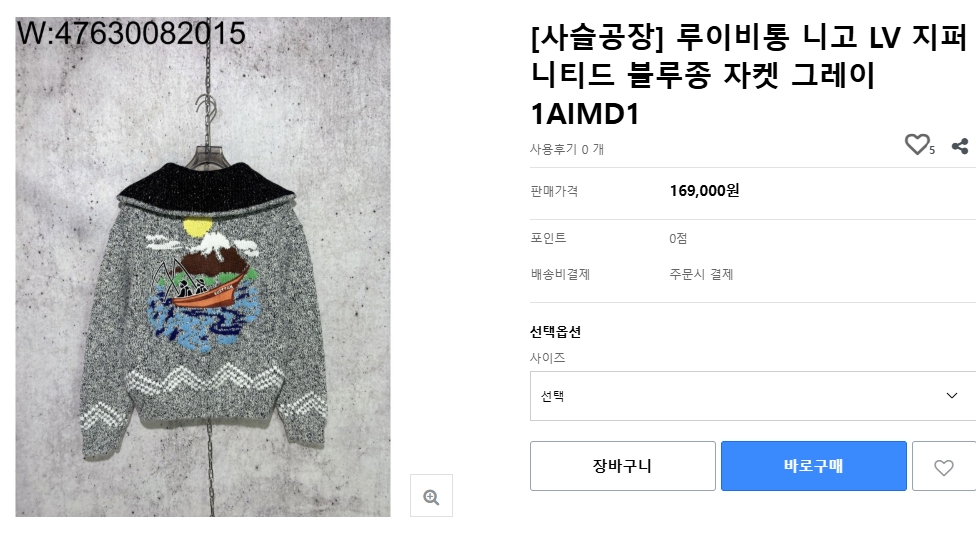
Task: Open the 사이즈 선택 dropdown
Action: click(740, 396)
